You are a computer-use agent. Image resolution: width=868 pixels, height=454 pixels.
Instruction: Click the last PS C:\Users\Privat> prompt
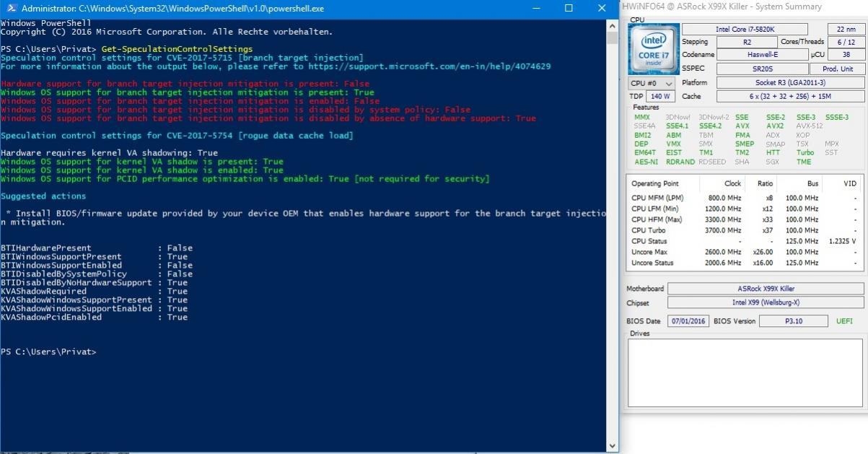(48, 352)
